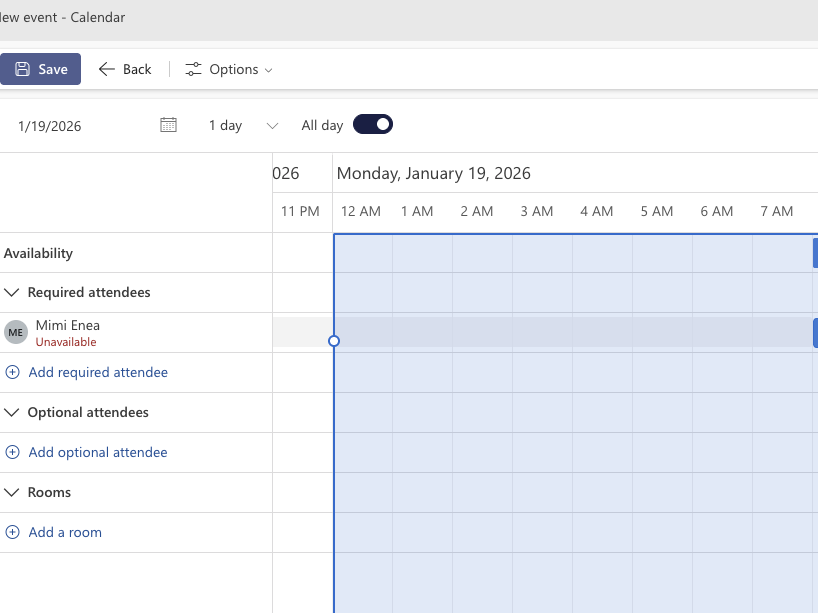818x613 pixels.
Task: Collapse the Optional attendees section
Action: [11, 412]
